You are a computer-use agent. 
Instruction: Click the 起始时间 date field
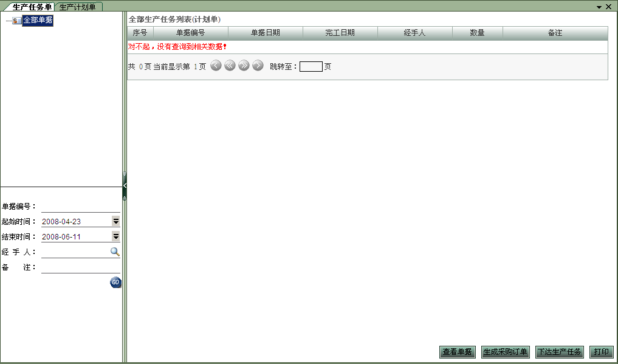point(77,221)
